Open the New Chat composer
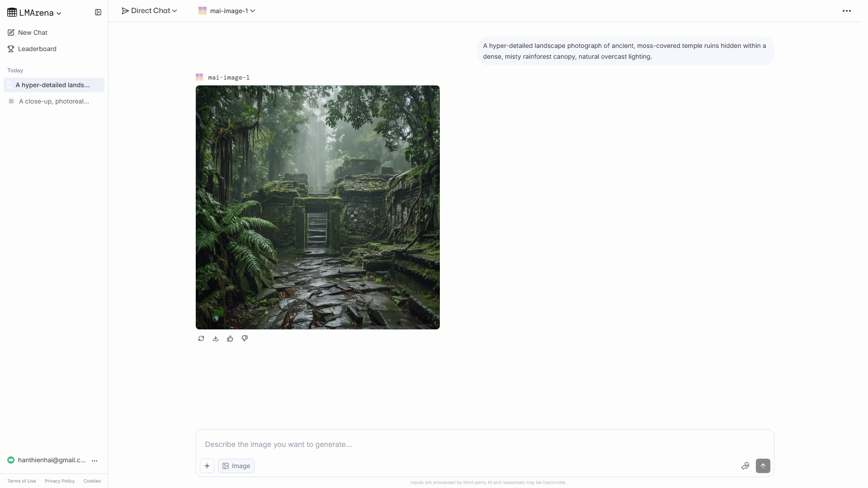 point(32,32)
